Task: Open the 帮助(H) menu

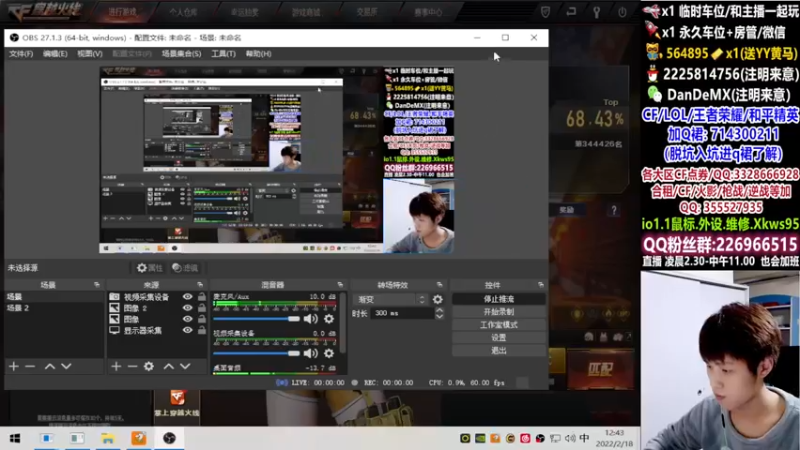Action: tap(259, 54)
